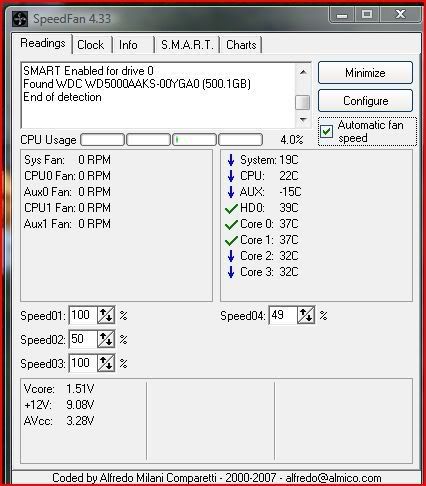Click the SpeedFan fan icon in title bar
The height and width of the screenshot is (486, 426).
pyautogui.click(x=20, y=19)
